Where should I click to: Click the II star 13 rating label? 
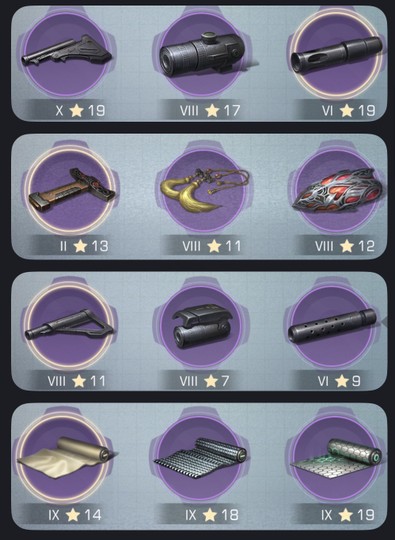(84, 246)
